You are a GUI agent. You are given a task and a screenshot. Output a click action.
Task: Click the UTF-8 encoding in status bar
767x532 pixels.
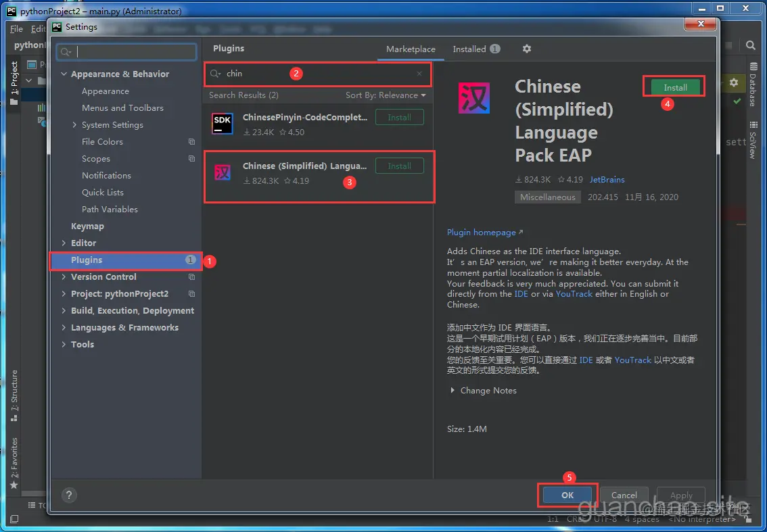click(605, 518)
